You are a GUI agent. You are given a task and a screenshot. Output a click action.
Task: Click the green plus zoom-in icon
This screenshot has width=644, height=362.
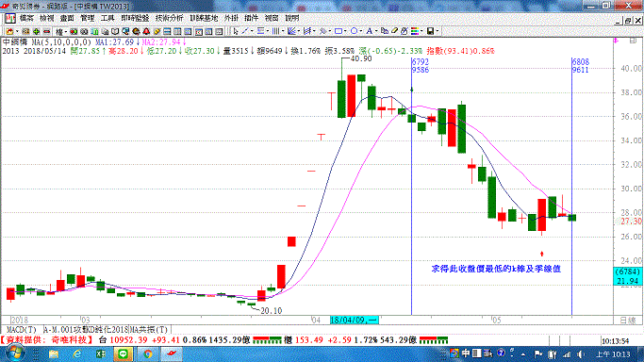coord(36,32)
